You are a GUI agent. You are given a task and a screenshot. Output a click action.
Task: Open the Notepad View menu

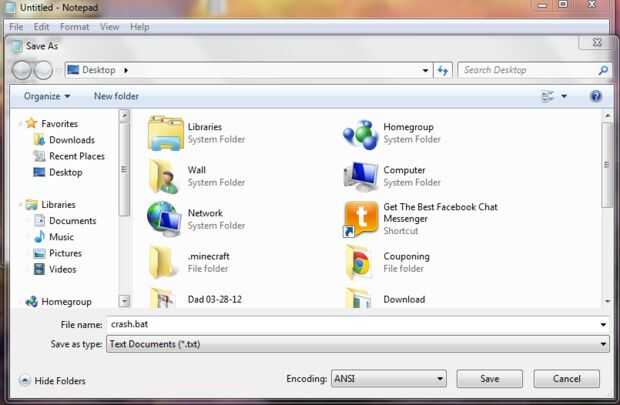[x=110, y=27]
